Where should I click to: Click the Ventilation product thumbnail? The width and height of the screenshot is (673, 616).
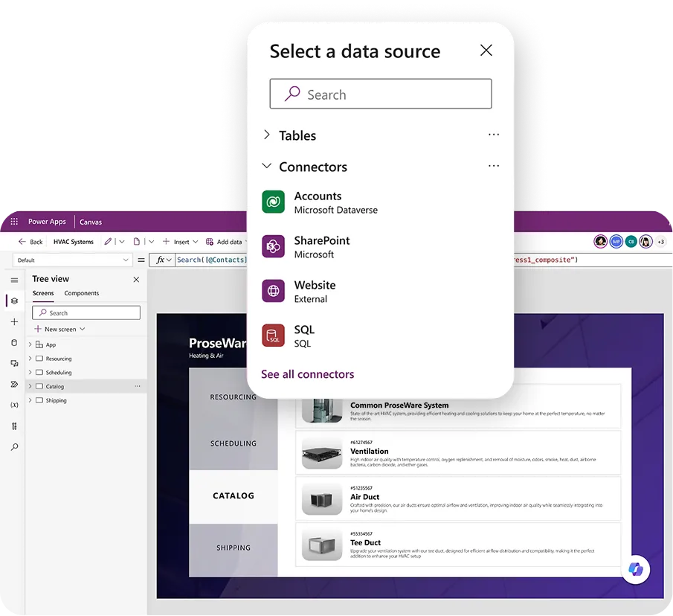[x=322, y=453]
